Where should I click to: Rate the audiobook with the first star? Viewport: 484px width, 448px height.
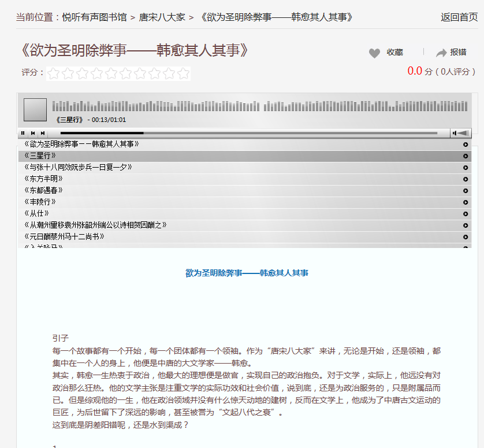coord(54,73)
